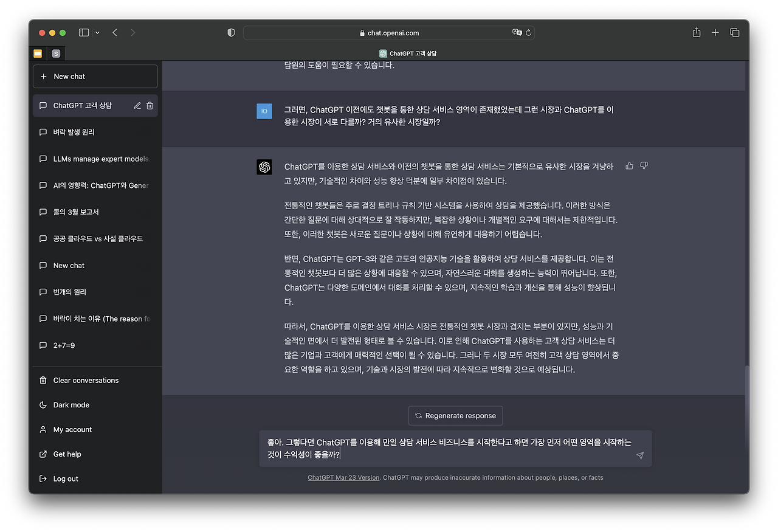The image size is (778, 532).
Task: Open Safari's privacy shield report
Action: (231, 33)
